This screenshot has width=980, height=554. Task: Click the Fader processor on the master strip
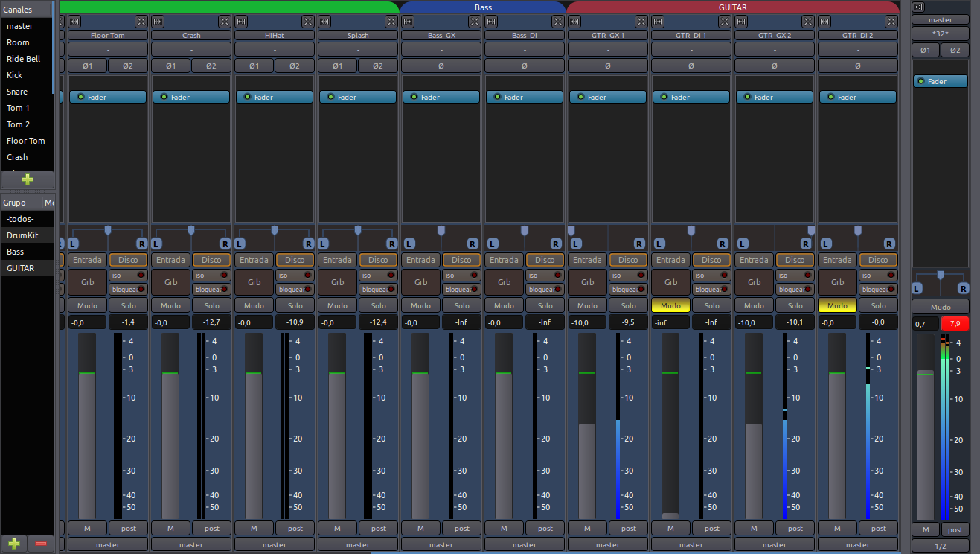[x=941, y=81]
